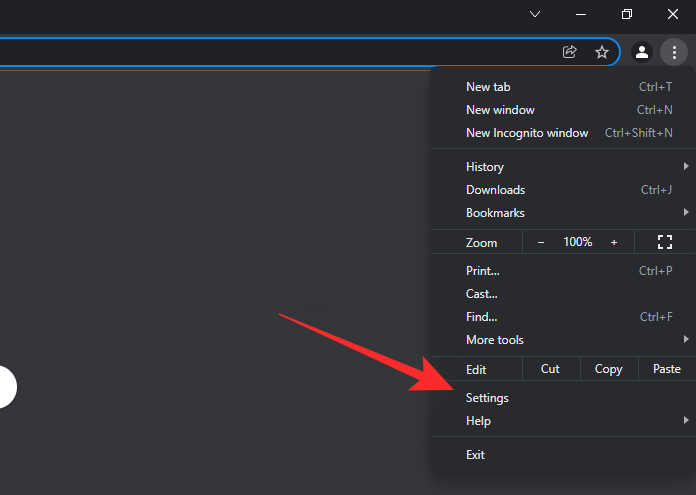Open the profile avatar icon
Viewport: 696px width, 495px height.
(x=643, y=52)
